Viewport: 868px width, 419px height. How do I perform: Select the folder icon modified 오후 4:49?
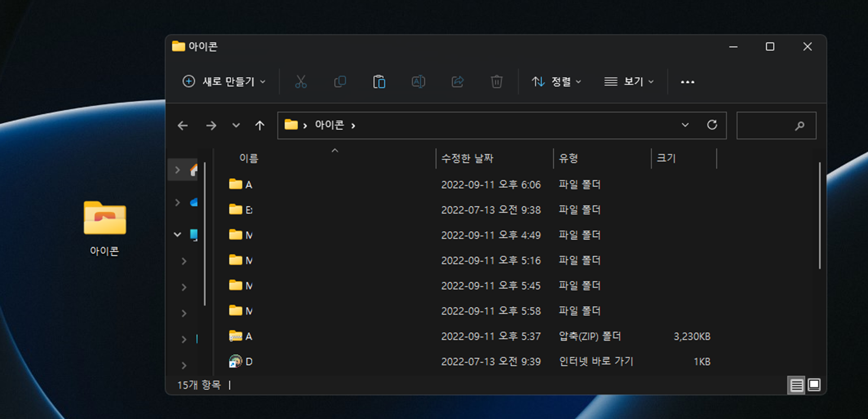236,235
